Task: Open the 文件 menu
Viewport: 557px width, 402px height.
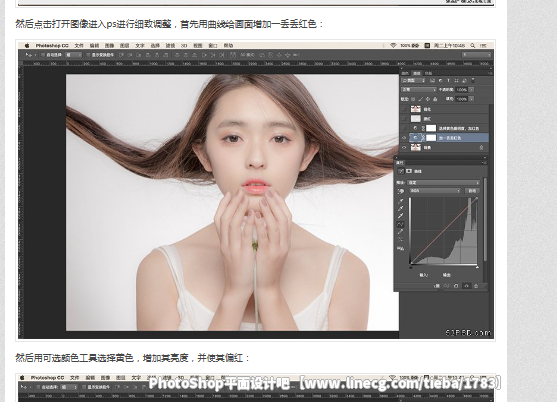Action: coord(79,45)
